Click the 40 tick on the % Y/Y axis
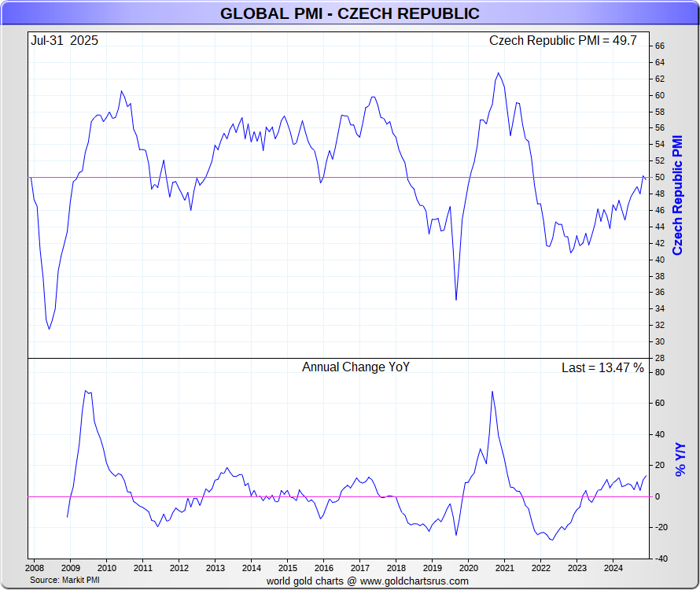Screen dimensions: 700x590 coord(660,434)
